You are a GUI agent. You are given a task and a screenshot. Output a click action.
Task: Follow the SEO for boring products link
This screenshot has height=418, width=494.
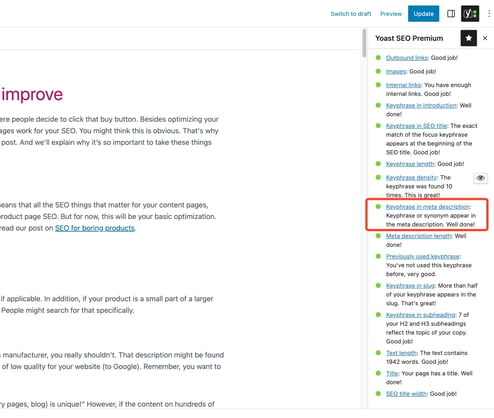pyautogui.click(x=95, y=228)
